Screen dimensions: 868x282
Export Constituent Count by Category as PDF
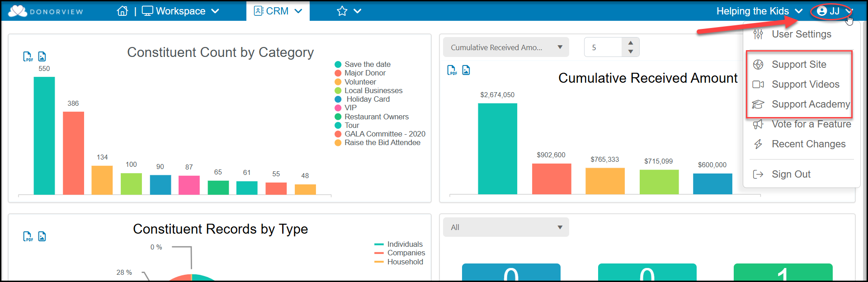click(28, 56)
